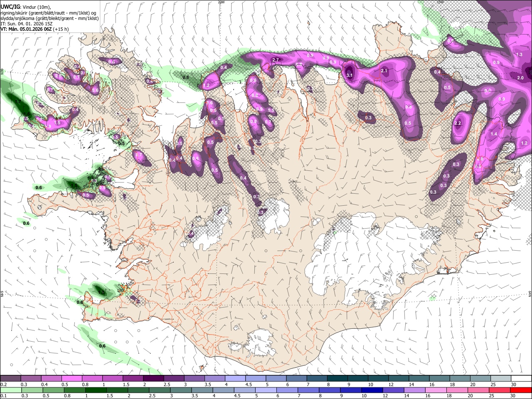Image resolution: width=532 pixels, height=399 pixels.
Task: Click the 1.7 rain value off Westfjords
Action: [x=18, y=101]
